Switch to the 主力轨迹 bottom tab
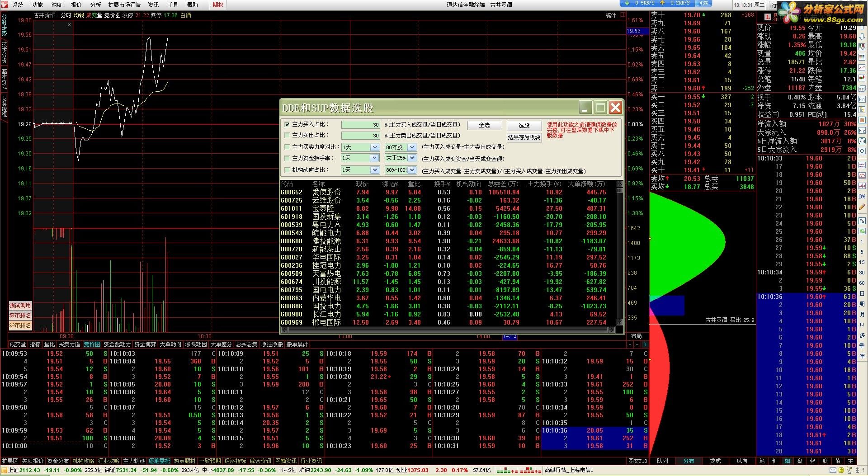The width and height of the screenshot is (868, 476). point(134,461)
